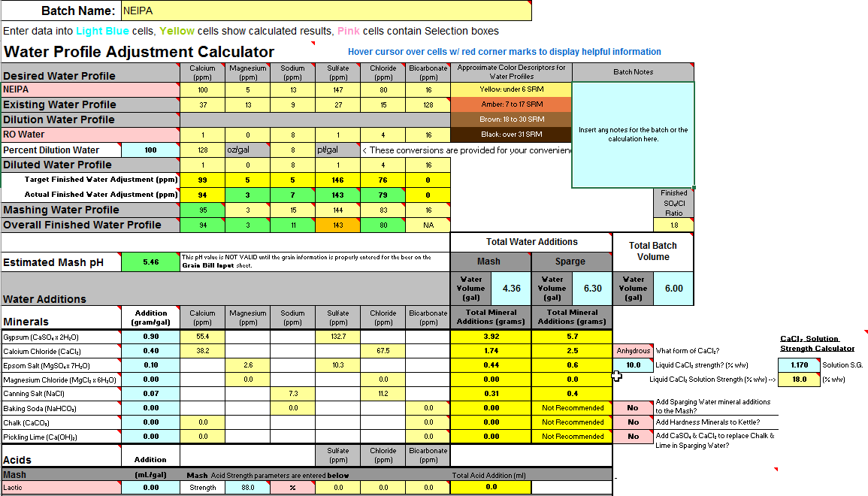The height and width of the screenshot is (496, 868).
Task: Click the Overall Finished Water sulfate value 143
Action: [337, 225]
